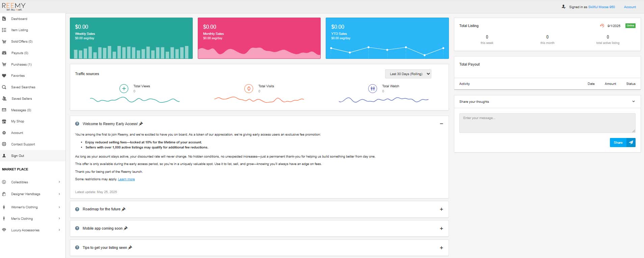This screenshot has height=258, width=644.
Task: Click the Payouts money icon
Action: coord(4,53)
